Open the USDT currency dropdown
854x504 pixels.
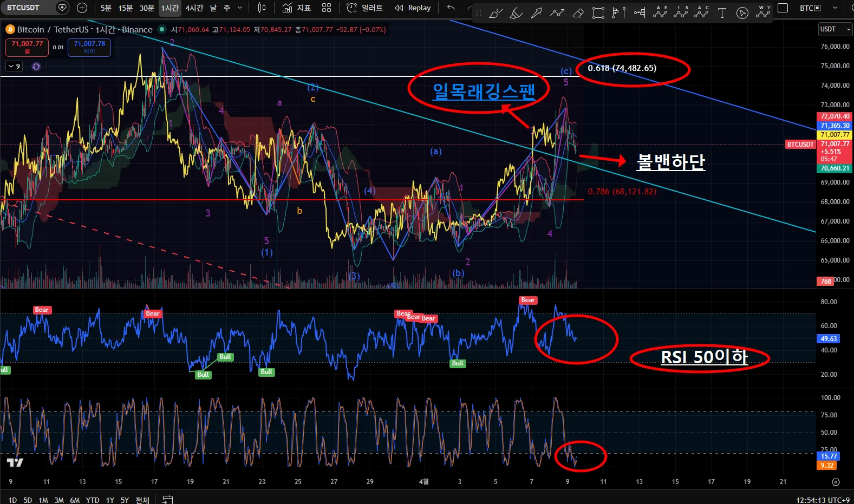835,29
